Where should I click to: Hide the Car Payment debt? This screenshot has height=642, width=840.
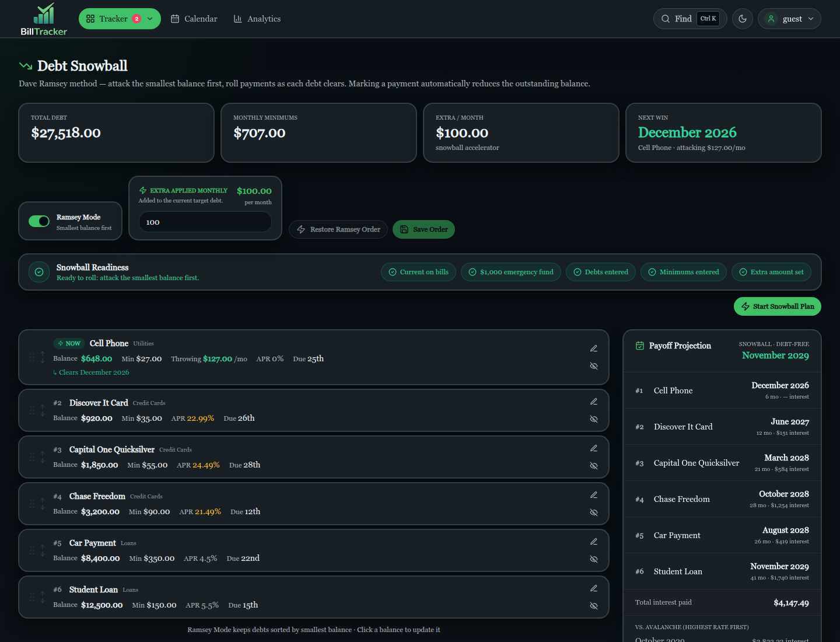594,559
